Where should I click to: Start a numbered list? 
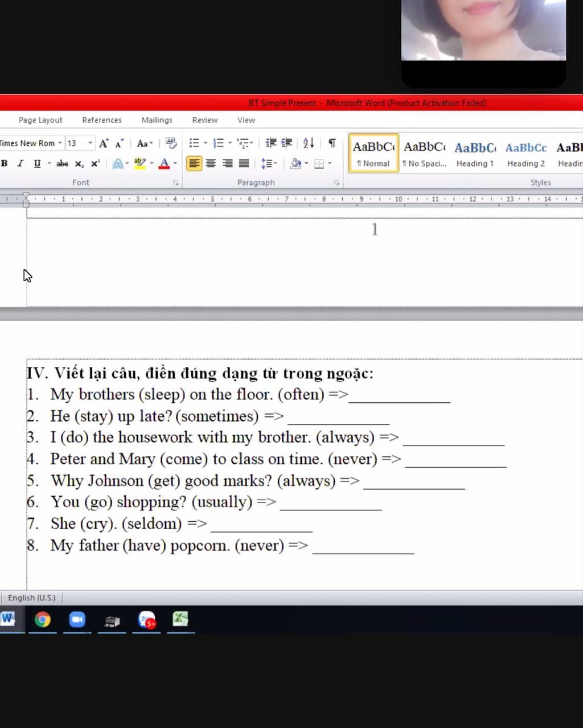pyautogui.click(x=218, y=144)
